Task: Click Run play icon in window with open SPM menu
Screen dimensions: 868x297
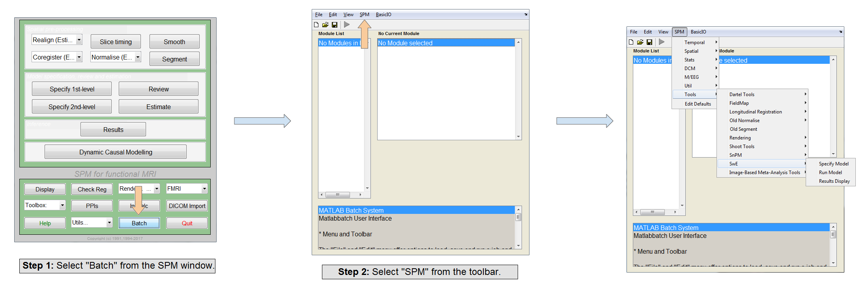Action: [x=662, y=42]
